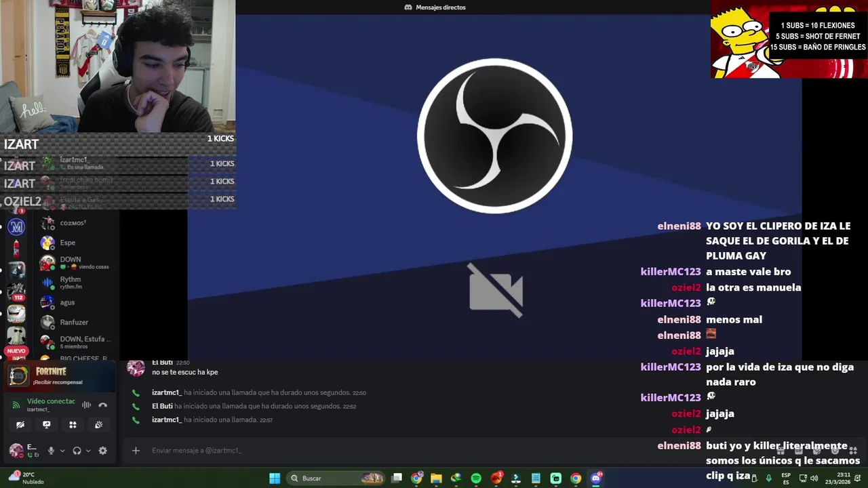Open the green Kick app on taskbar

pyautogui.click(x=556, y=479)
